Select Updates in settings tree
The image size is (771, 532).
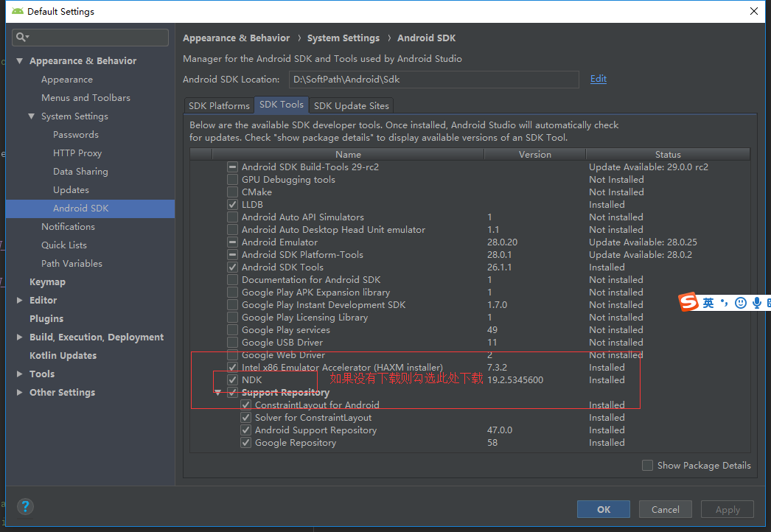[x=71, y=190]
